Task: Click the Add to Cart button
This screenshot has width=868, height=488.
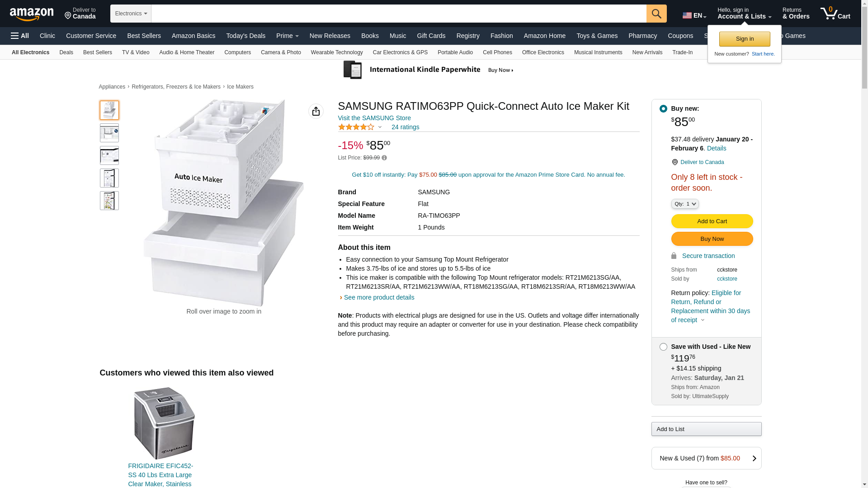Action: coord(712,221)
